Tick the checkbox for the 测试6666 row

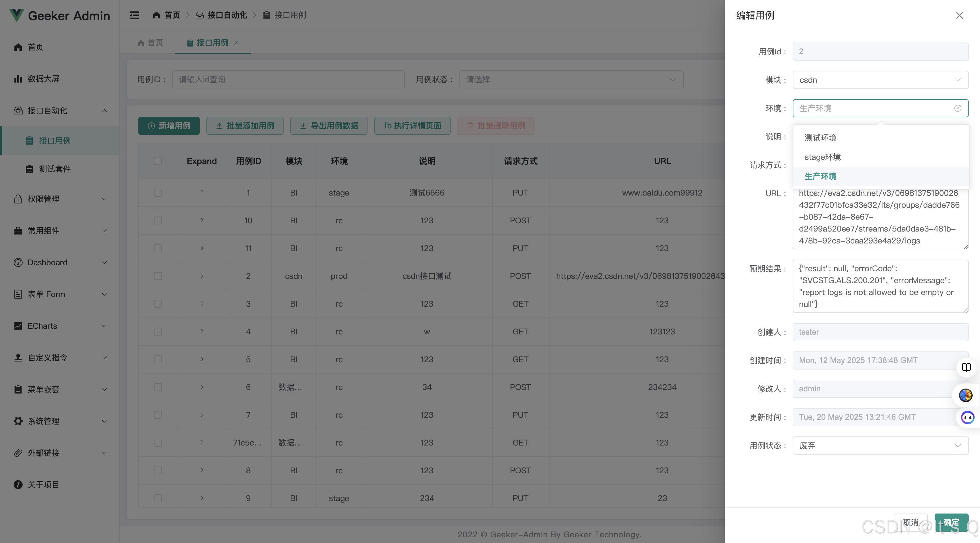[158, 193]
